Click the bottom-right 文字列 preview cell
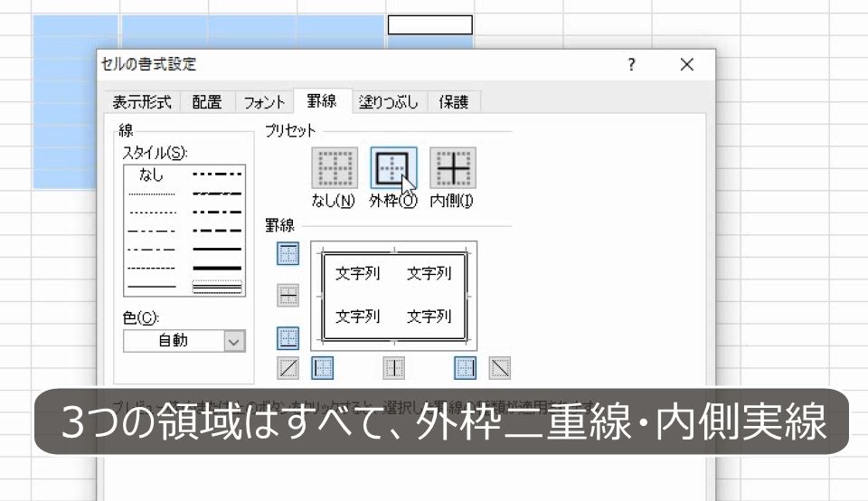 coord(429,317)
